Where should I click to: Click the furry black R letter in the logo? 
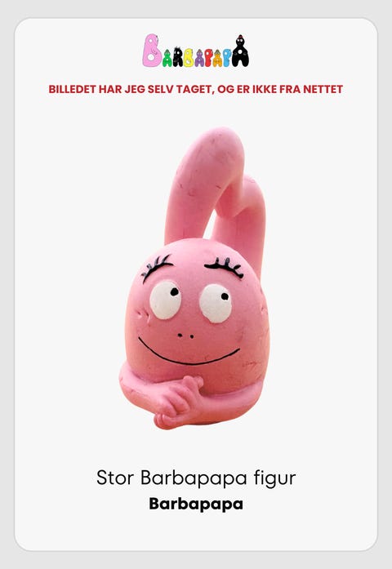tap(178, 56)
